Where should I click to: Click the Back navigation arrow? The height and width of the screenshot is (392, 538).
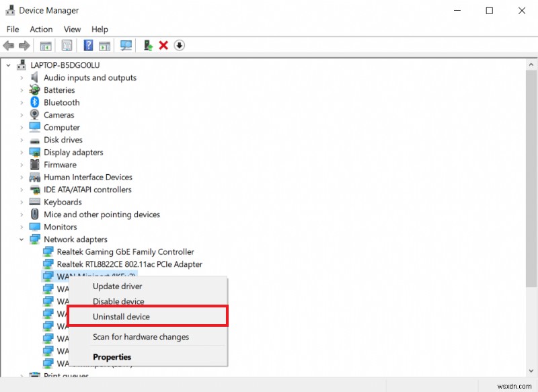click(8, 45)
